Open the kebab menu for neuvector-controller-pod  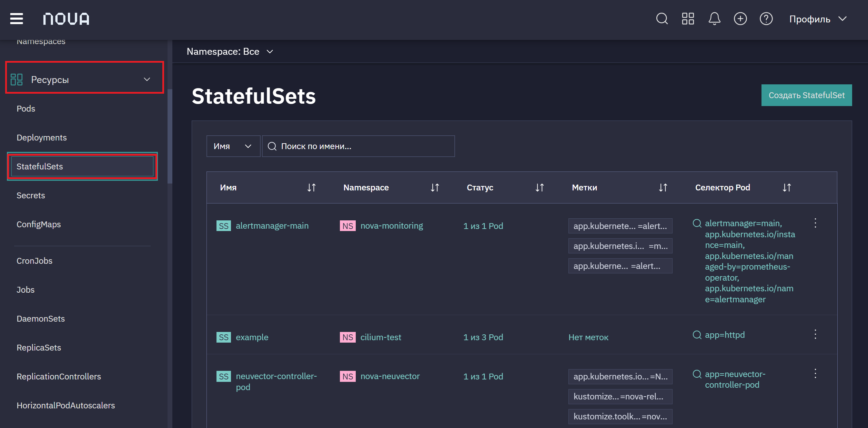815,373
